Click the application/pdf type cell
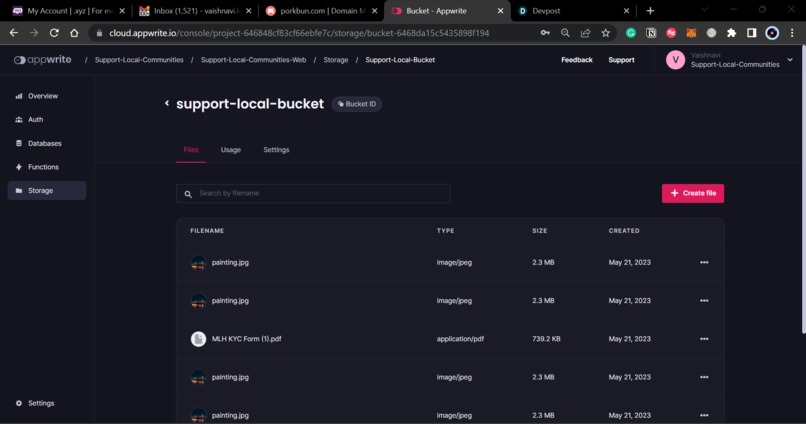 (461, 339)
